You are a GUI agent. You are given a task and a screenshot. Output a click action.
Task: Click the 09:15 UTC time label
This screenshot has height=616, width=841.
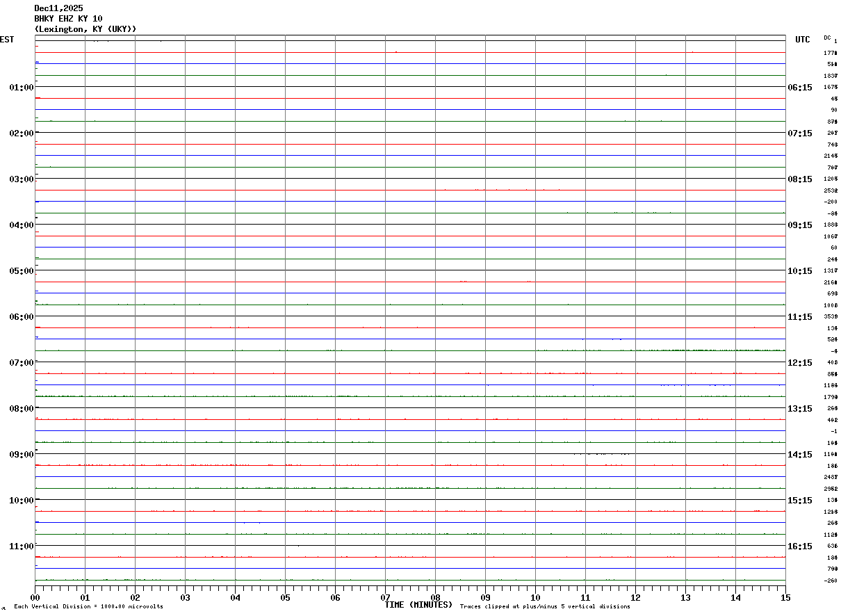coord(800,225)
